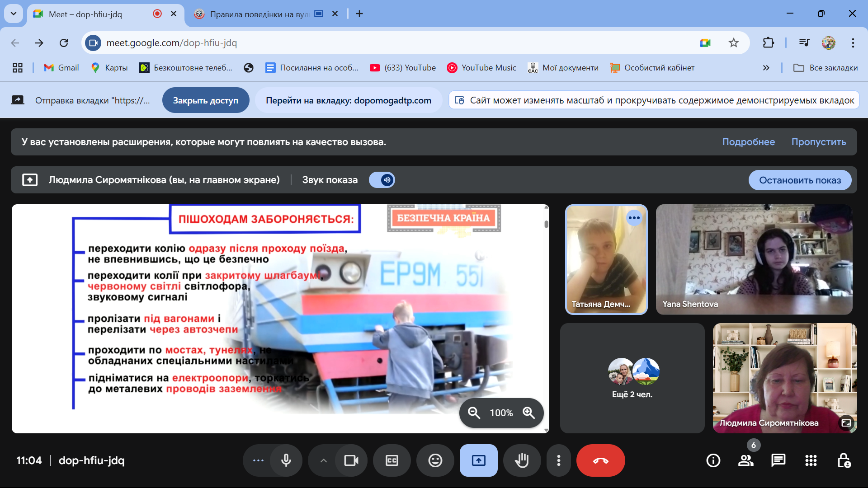The image size is (868, 488).
Task: Open Chrome three-dot menu
Action: pos(853,43)
